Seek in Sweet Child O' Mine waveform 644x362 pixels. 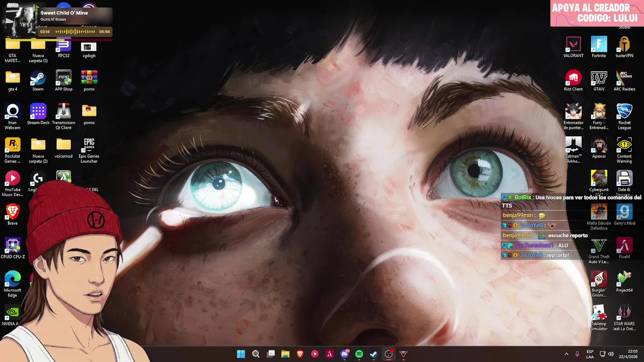[x=74, y=32]
